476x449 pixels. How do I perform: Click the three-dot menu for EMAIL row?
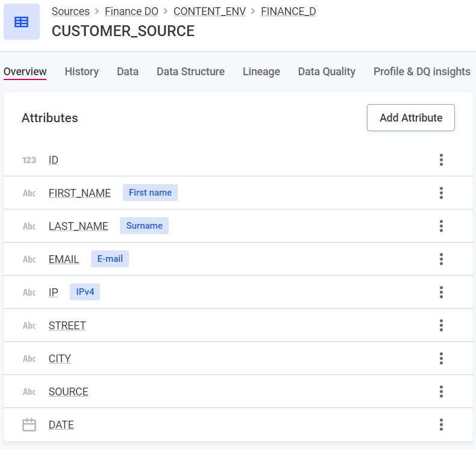pyautogui.click(x=441, y=259)
